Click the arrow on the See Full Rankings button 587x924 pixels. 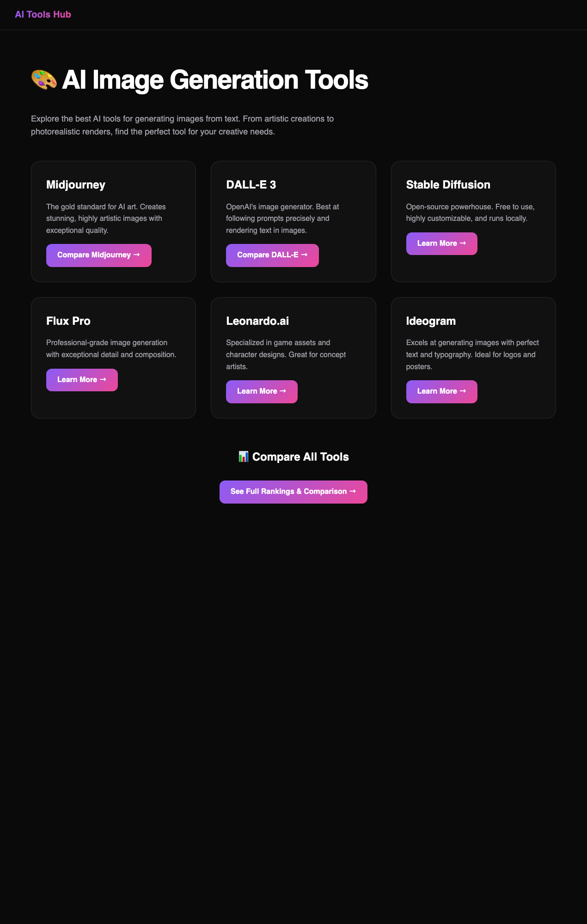[354, 492]
